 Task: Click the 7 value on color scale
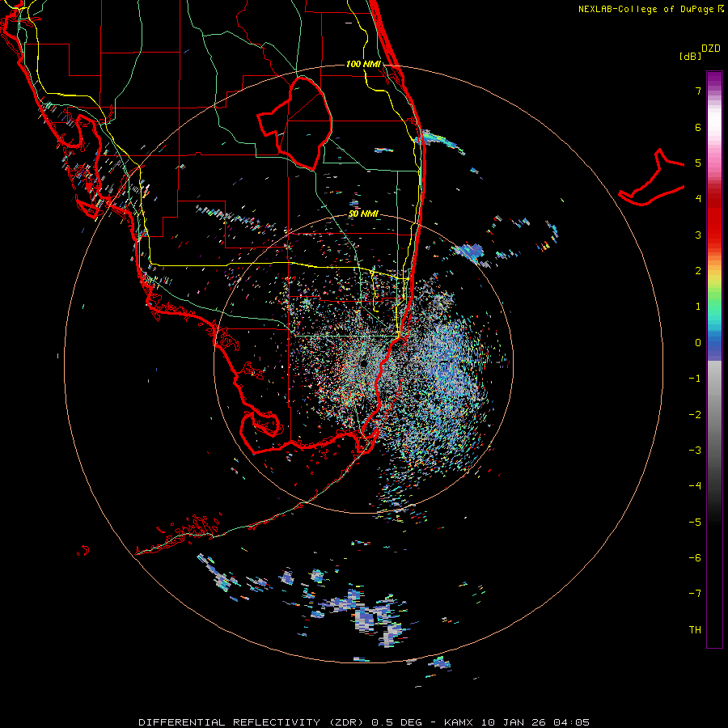[698, 91]
